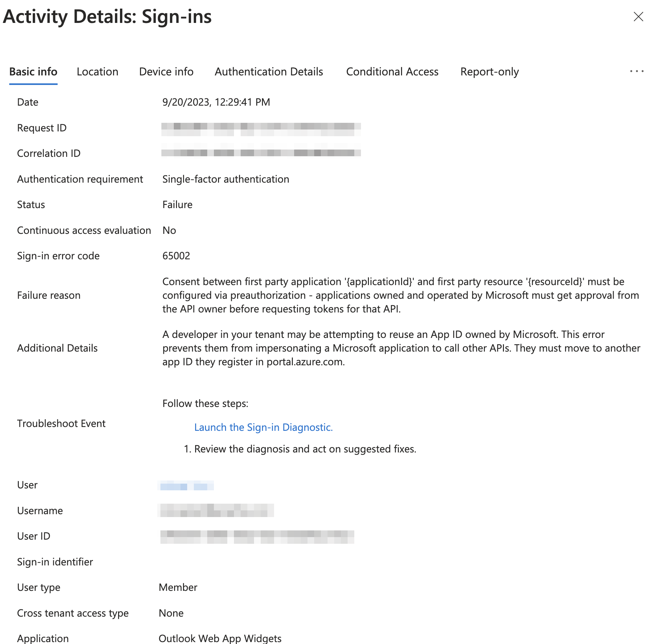Image resolution: width=664 pixels, height=644 pixels.
Task: View the Authentication Details tab
Action: click(269, 72)
